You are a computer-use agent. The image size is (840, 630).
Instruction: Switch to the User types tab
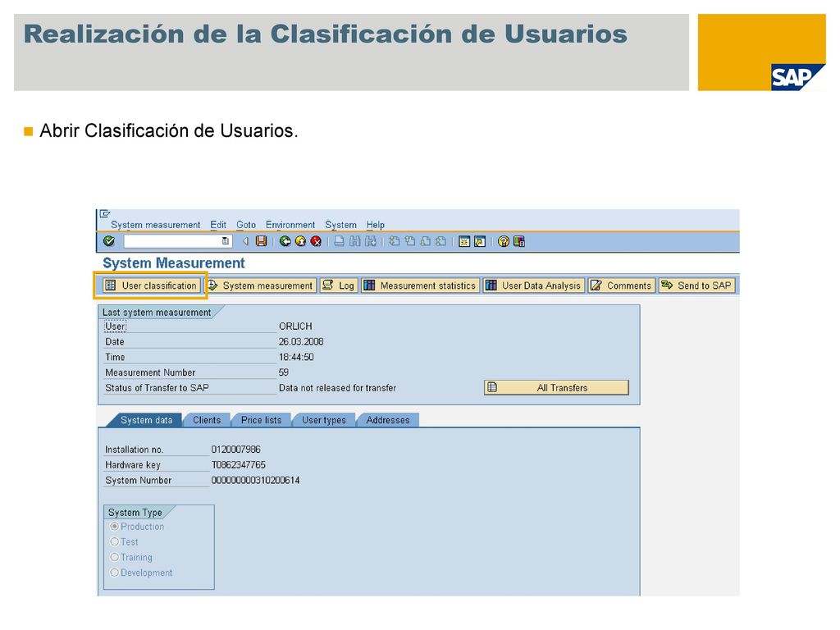[323, 420]
